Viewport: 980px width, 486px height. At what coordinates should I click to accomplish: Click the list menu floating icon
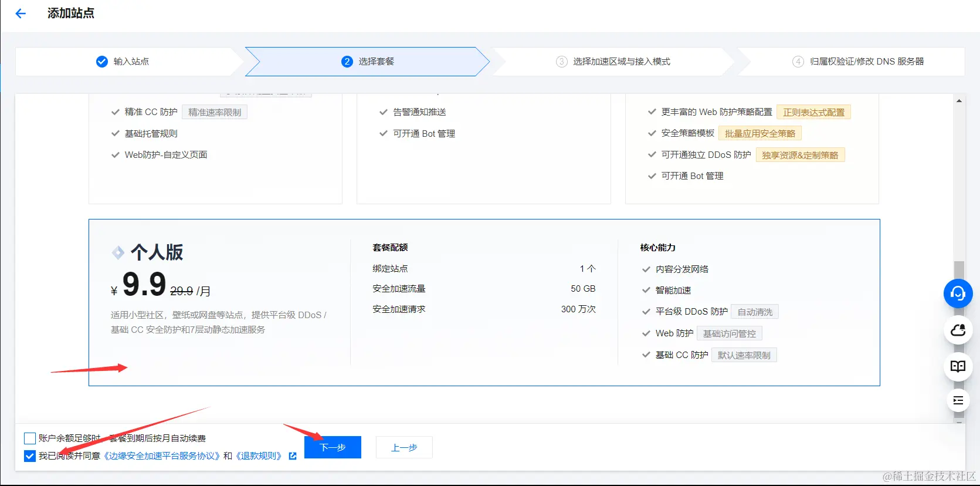click(x=958, y=400)
